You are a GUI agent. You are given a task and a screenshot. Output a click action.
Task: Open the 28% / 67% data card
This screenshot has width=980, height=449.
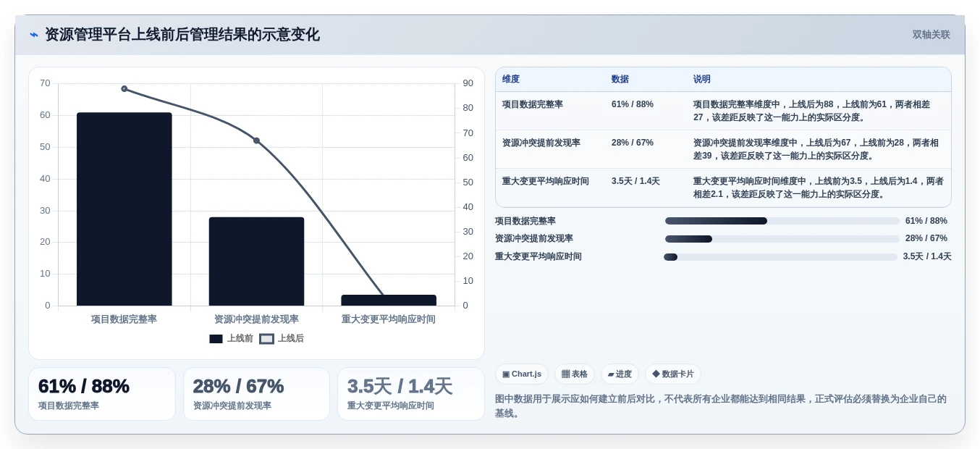256,394
